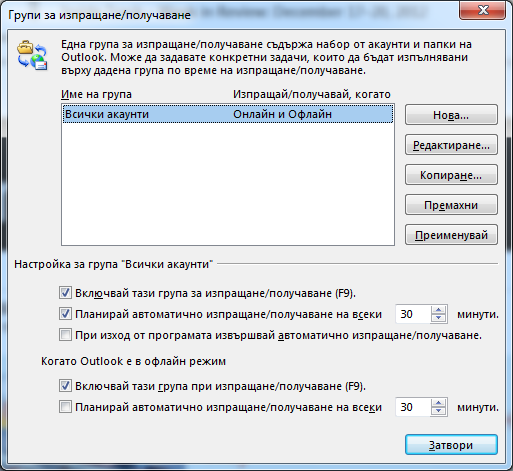
Task: Toggle online Планирай автоматично изпращане checkbox
Action: coord(65,314)
